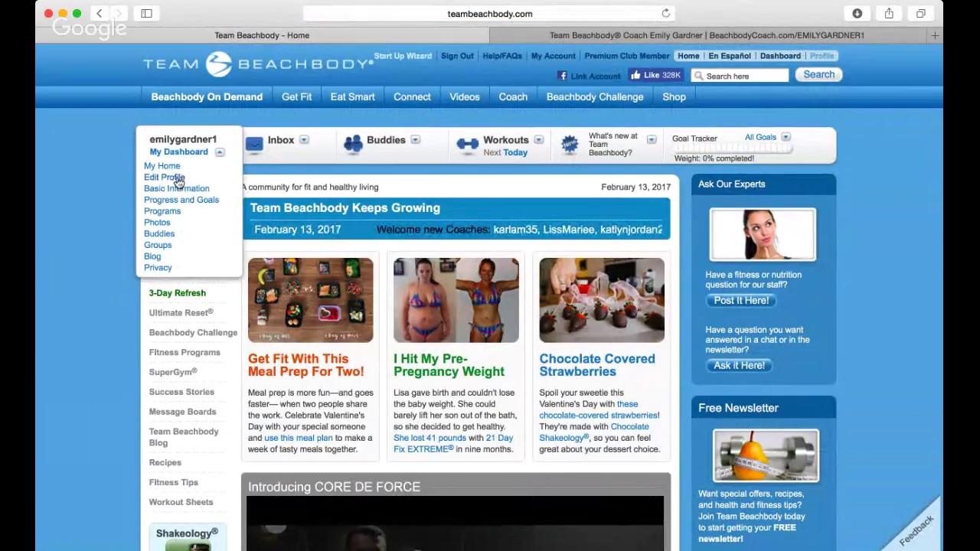Open the Workout Sheets sidebar link

point(181,502)
